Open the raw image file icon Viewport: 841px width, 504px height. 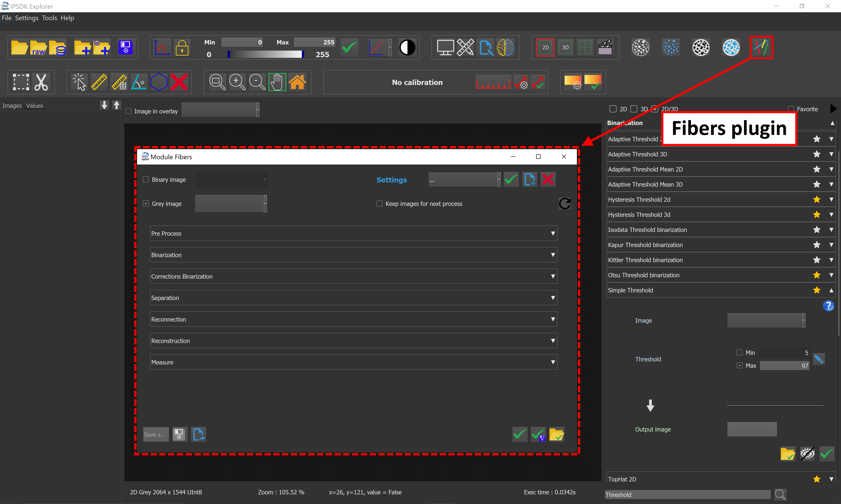(x=38, y=48)
